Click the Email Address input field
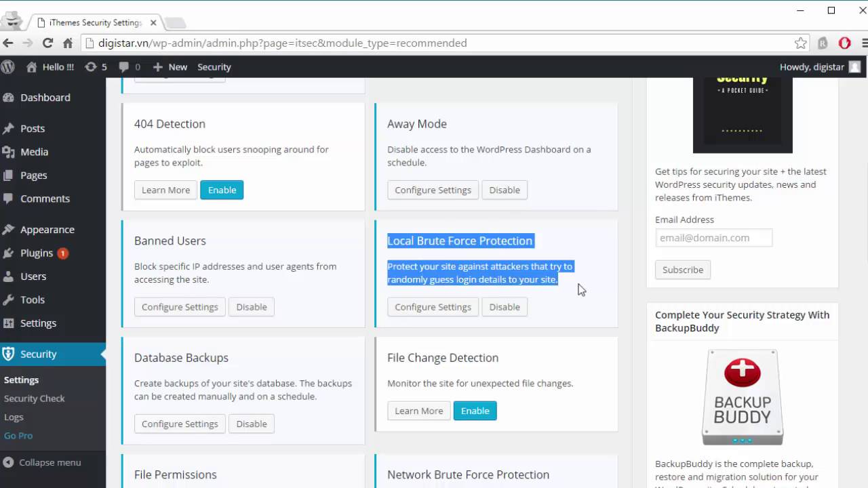The width and height of the screenshot is (868, 488). pyautogui.click(x=713, y=238)
